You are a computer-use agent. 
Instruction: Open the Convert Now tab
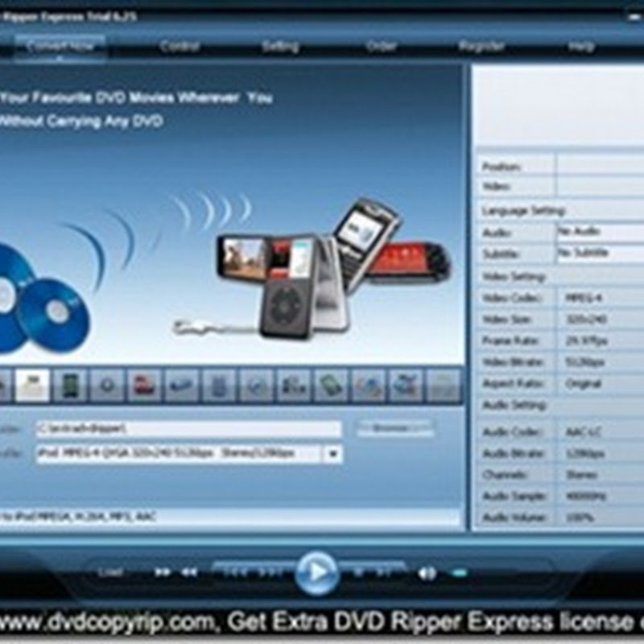tap(60, 47)
